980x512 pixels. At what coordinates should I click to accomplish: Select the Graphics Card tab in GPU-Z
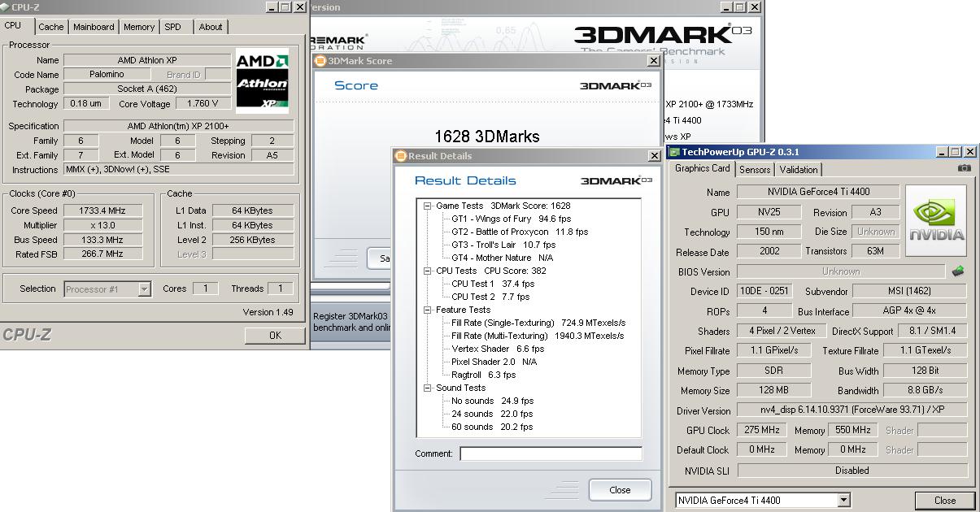click(x=703, y=168)
